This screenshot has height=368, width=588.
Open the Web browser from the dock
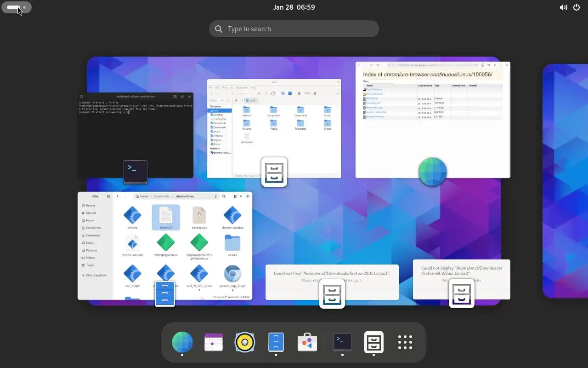[182, 342]
